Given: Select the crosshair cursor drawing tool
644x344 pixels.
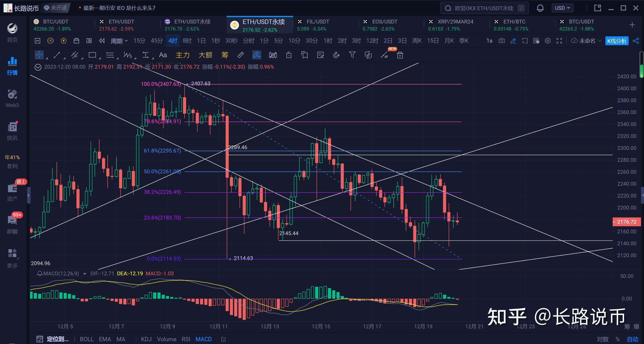Looking at the screenshot, I should 39,55.
